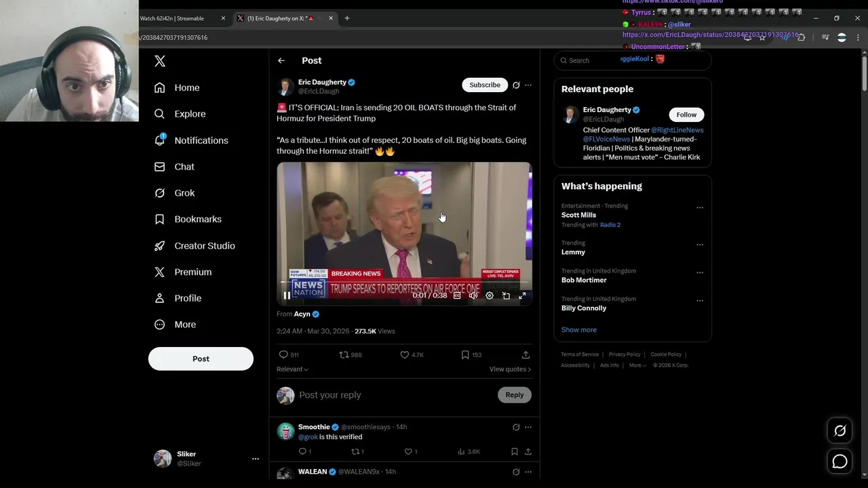Subscribe to Eric Daugherty
The height and width of the screenshot is (488, 868).
[x=485, y=85]
